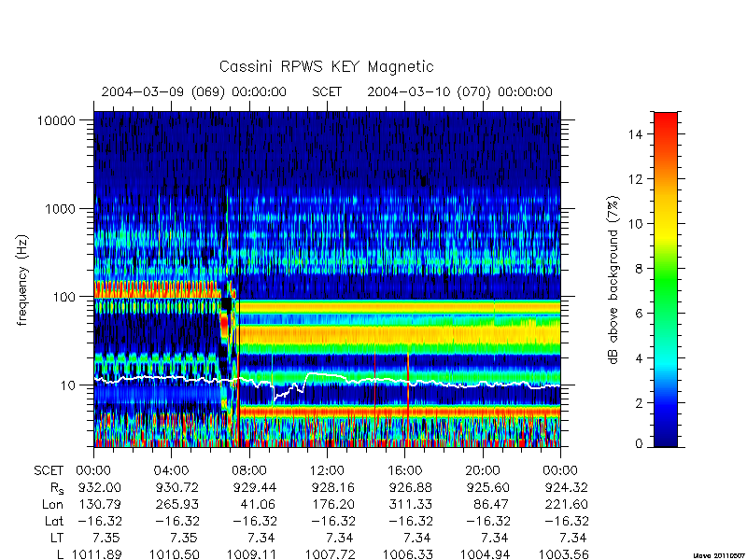Select the Rs value 929.44

[255, 487]
